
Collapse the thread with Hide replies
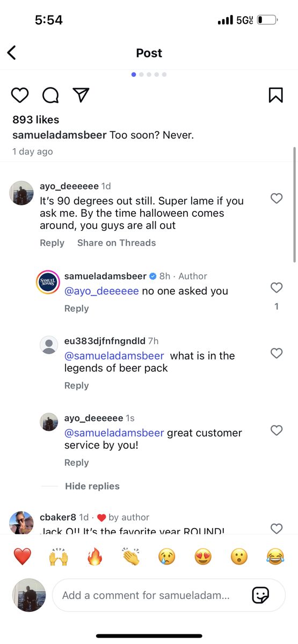coord(92,486)
